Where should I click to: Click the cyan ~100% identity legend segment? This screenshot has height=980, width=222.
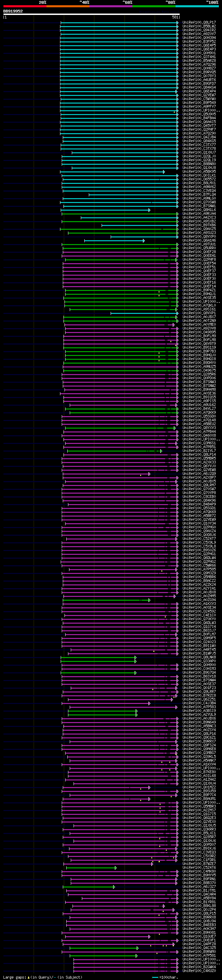(x=197, y=6)
